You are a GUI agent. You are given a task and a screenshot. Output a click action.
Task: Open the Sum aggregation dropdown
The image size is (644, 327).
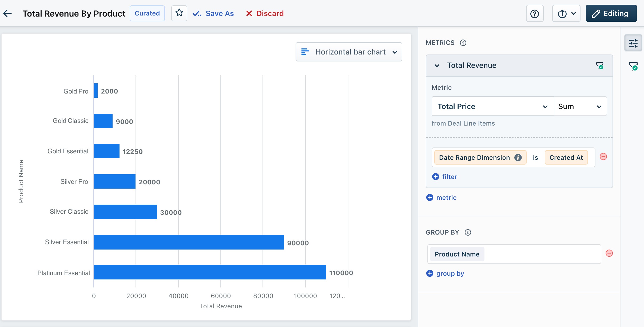[x=580, y=106]
